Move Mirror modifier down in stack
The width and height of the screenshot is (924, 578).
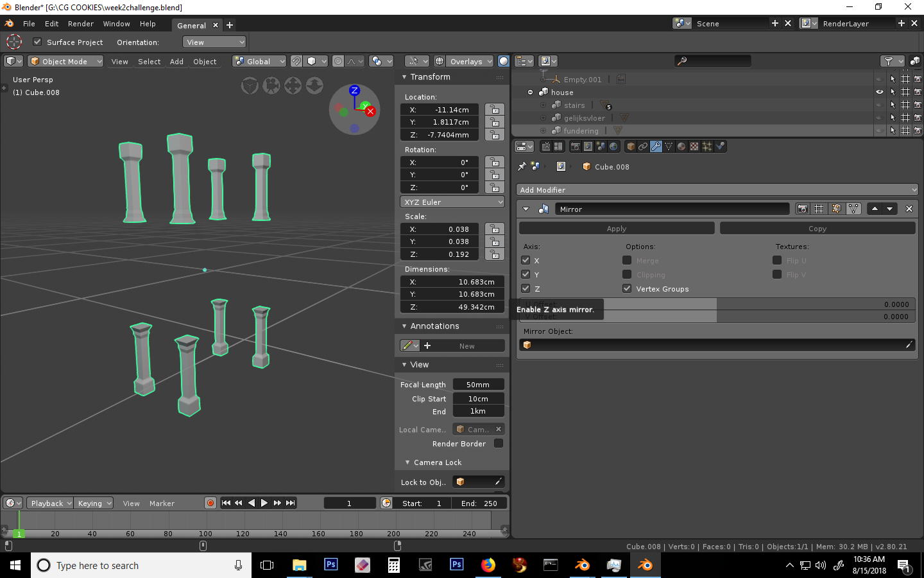(889, 209)
